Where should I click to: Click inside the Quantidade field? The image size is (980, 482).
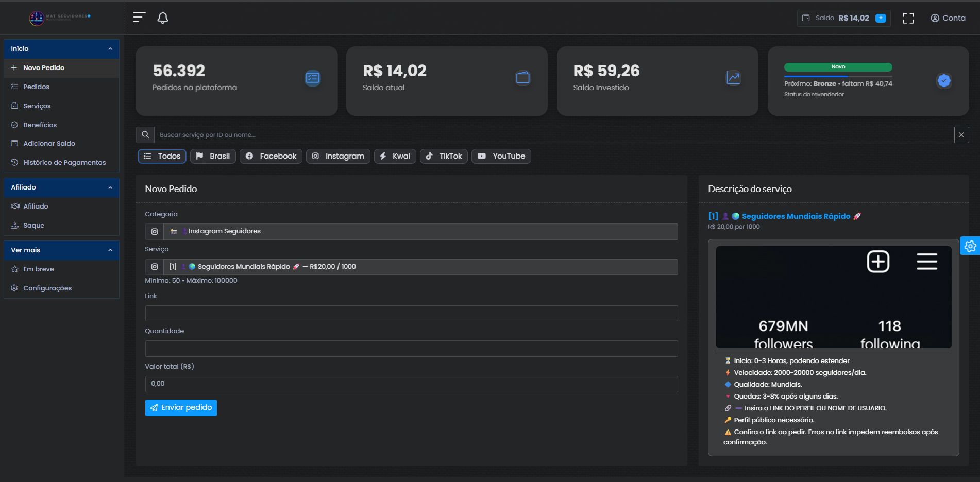click(x=411, y=349)
